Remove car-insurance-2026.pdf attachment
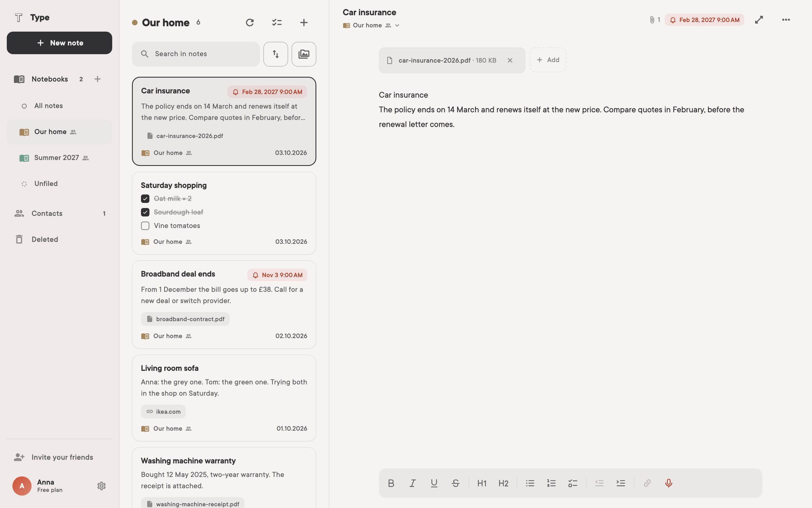The height and width of the screenshot is (508, 812). coord(510,60)
